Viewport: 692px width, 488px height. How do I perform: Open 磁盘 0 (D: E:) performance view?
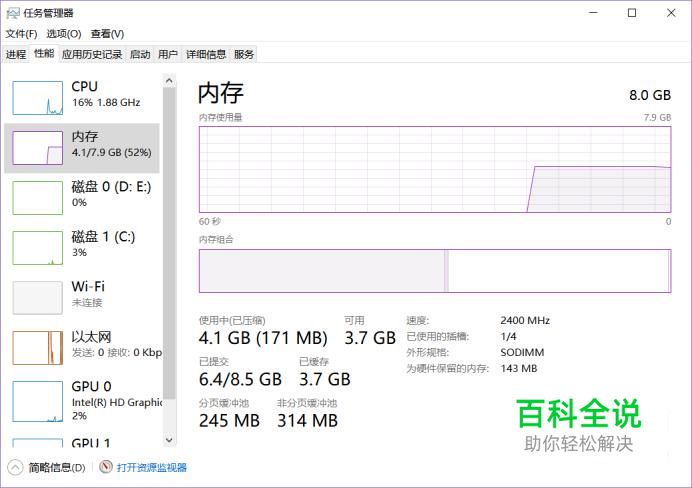[x=82, y=198]
